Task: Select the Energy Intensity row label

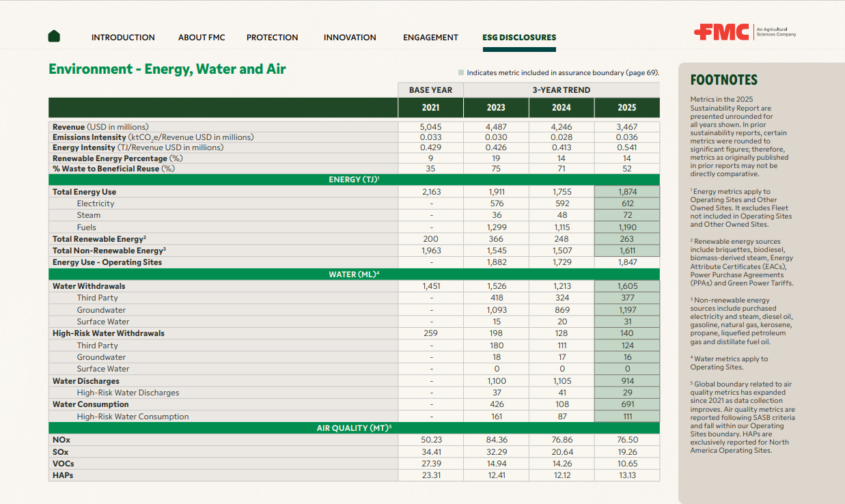Action: [138, 148]
